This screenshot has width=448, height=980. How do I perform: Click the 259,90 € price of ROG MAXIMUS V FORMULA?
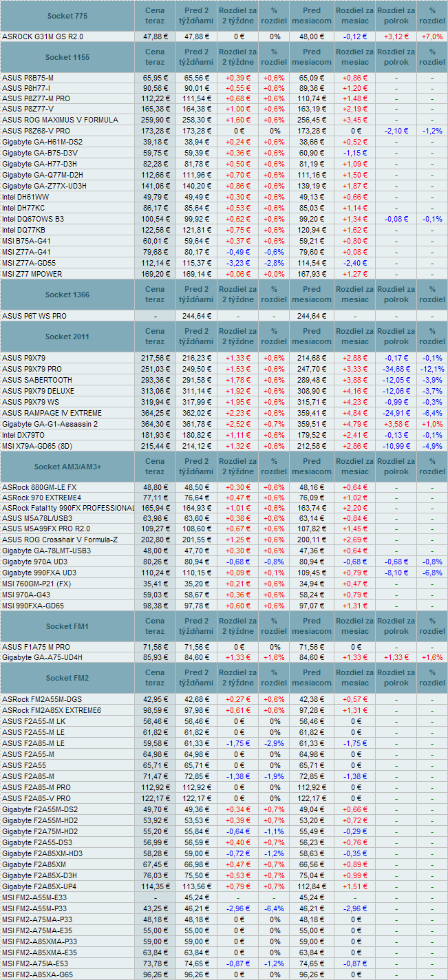click(155, 120)
